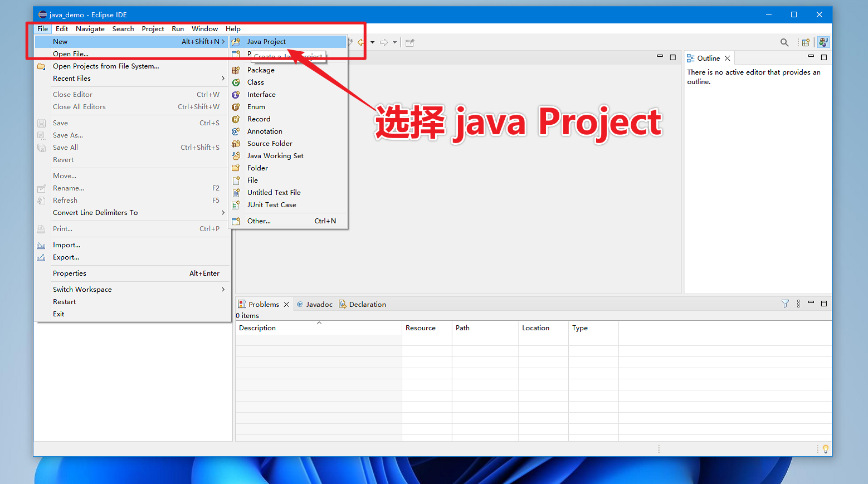
Task: Open the Help menu
Action: [x=233, y=29]
